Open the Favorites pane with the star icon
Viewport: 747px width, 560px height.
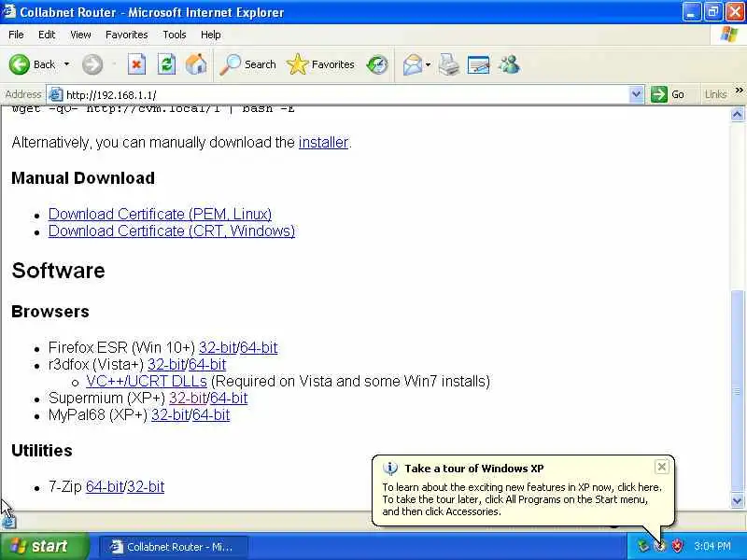click(320, 64)
